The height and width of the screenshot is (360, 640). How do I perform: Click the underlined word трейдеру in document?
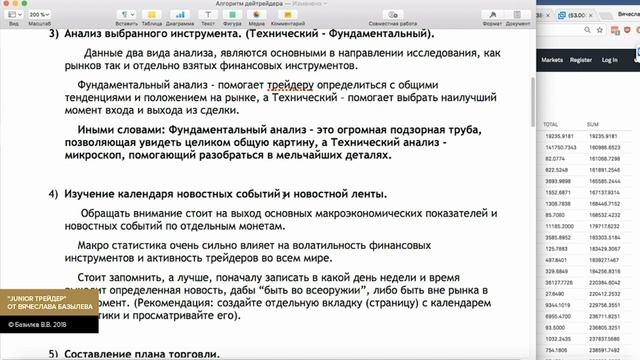(290, 85)
